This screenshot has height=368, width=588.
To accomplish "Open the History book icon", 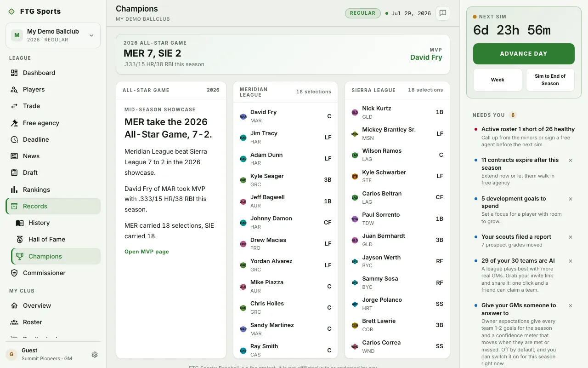I will tap(20, 223).
